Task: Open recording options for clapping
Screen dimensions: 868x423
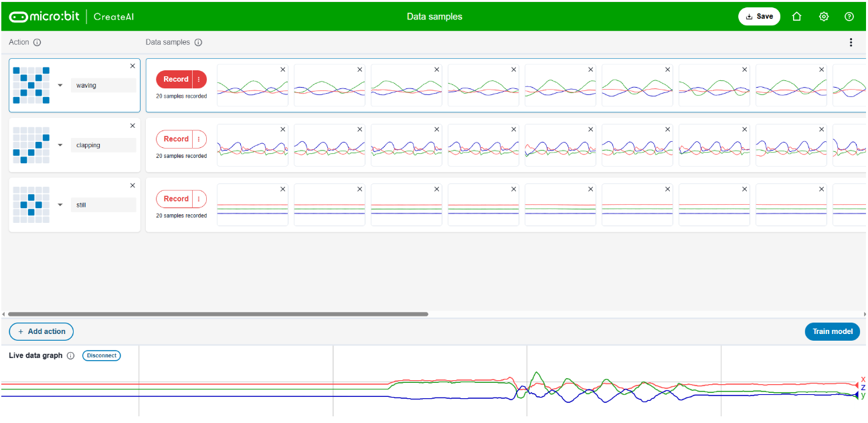Action: (x=199, y=139)
